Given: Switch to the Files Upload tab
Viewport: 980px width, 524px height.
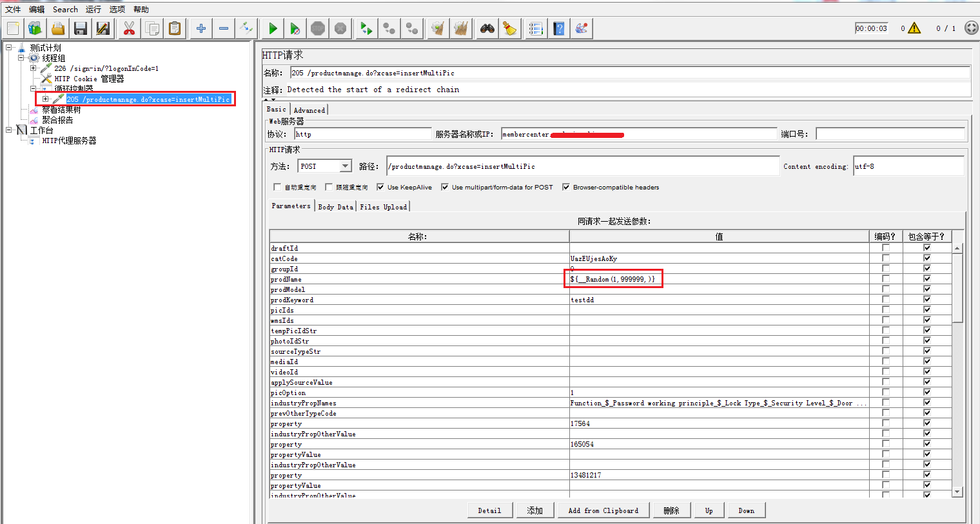Looking at the screenshot, I should click(384, 207).
